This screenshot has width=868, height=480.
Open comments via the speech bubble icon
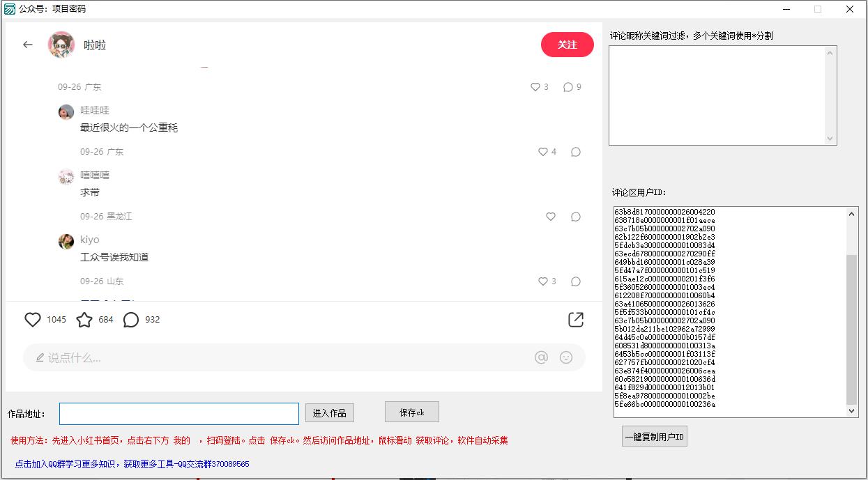click(x=131, y=319)
